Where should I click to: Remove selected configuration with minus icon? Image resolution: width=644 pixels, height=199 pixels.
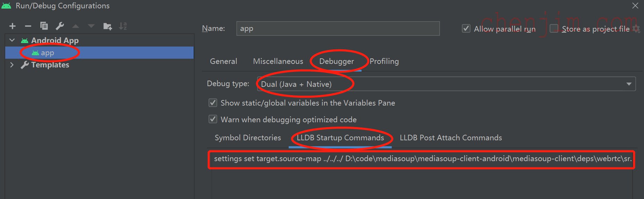[x=28, y=26]
